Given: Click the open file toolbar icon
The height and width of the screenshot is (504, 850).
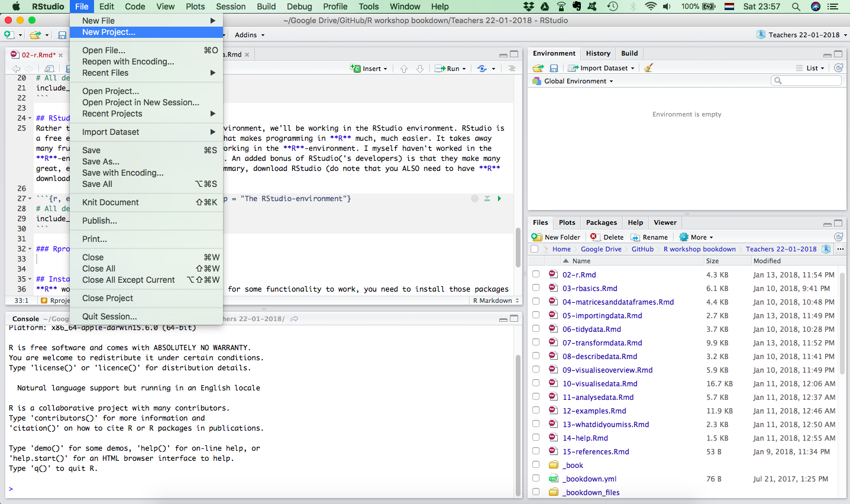Looking at the screenshot, I should (35, 35).
